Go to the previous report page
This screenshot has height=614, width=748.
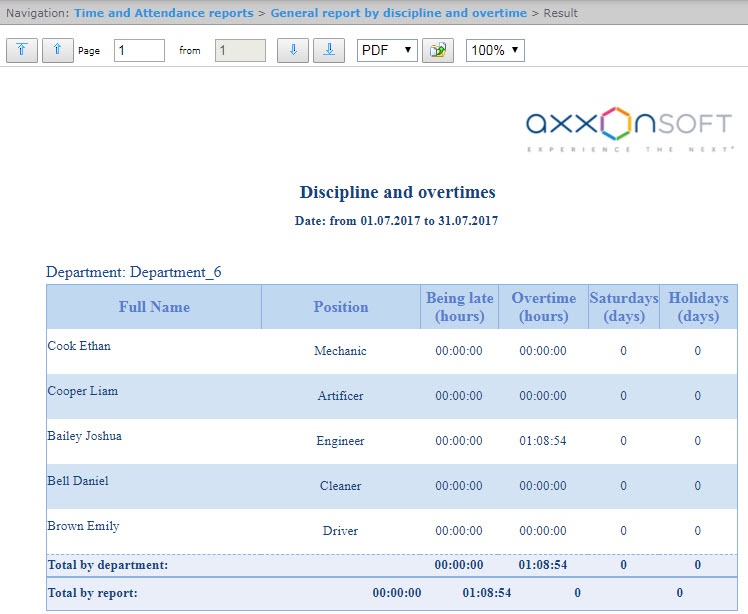[x=58, y=50]
